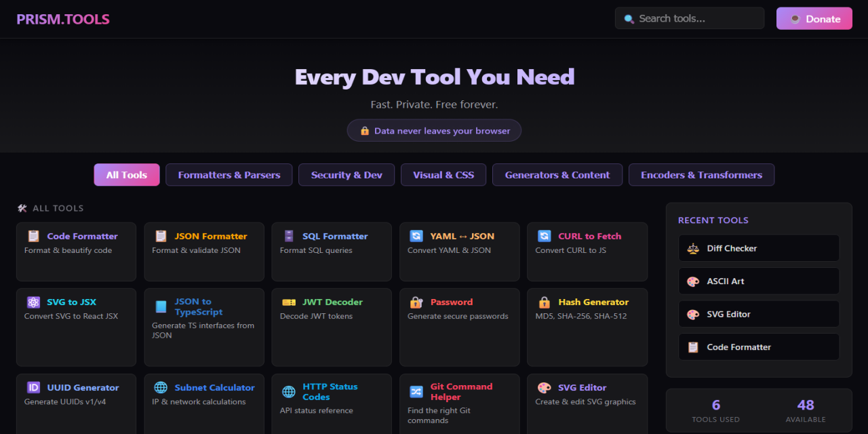Image resolution: width=868 pixels, height=434 pixels.
Task: Open the JWT Decoder tool icon
Action: click(289, 302)
